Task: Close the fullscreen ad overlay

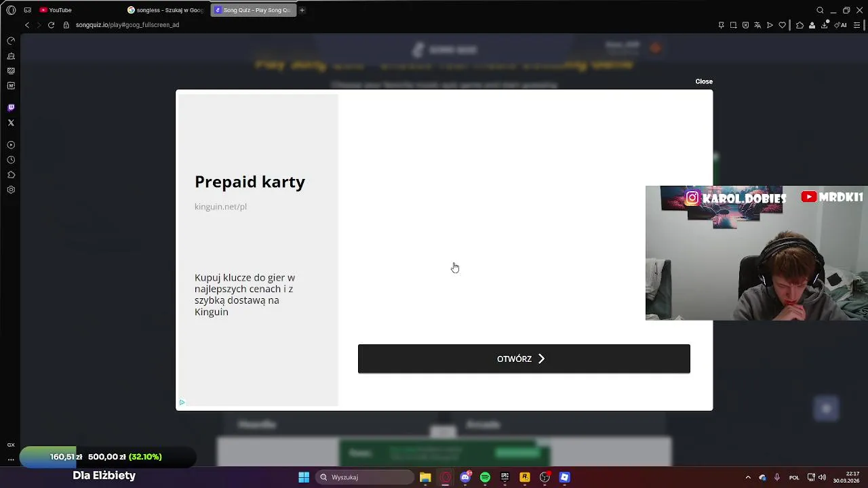Action: pyautogui.click(x=704, y=81)
